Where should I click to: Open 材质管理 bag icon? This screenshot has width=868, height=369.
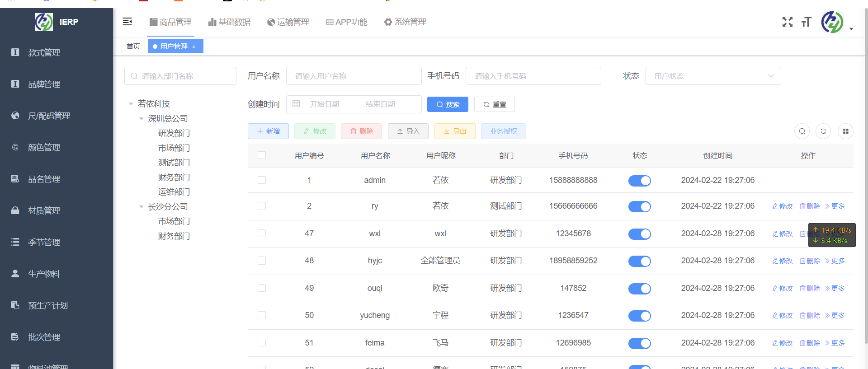point(15,210)
